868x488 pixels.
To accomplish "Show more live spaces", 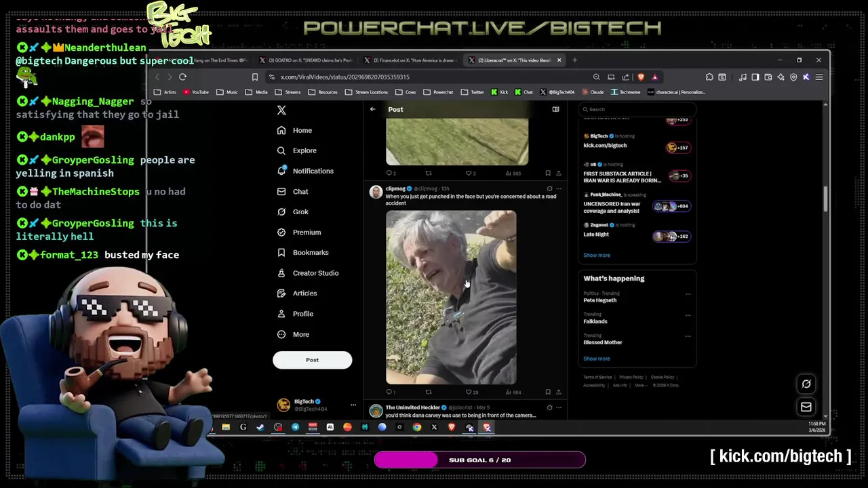I will [597, 256].
